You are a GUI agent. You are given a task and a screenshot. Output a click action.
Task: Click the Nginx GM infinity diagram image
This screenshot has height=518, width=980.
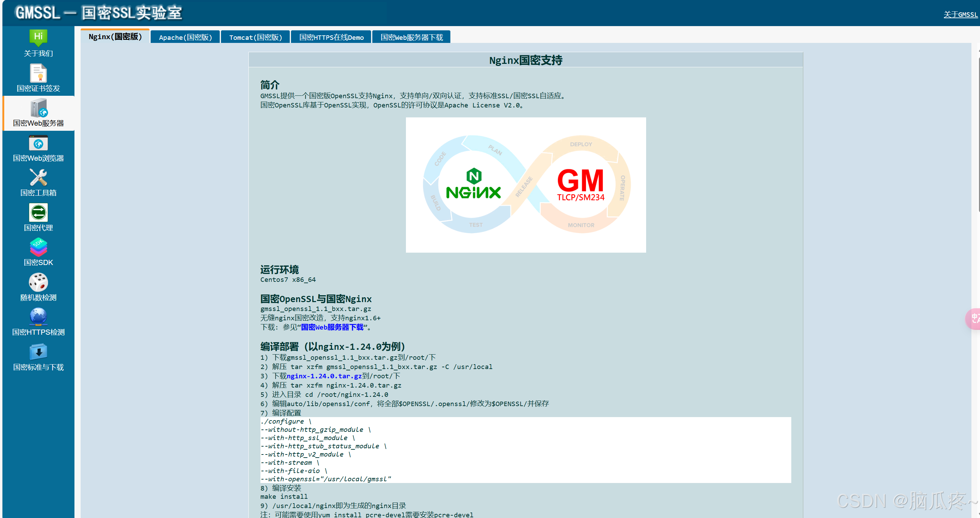tap(525, 185)
